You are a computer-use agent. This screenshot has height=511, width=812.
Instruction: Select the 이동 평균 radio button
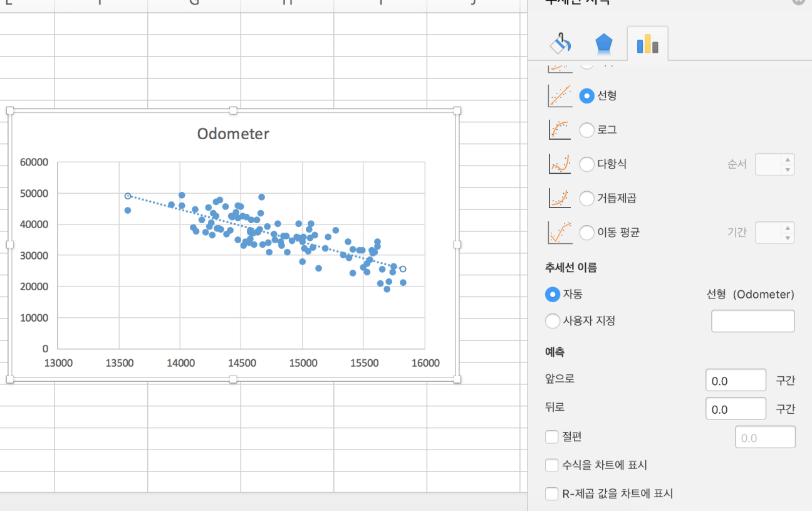point(587,233)
